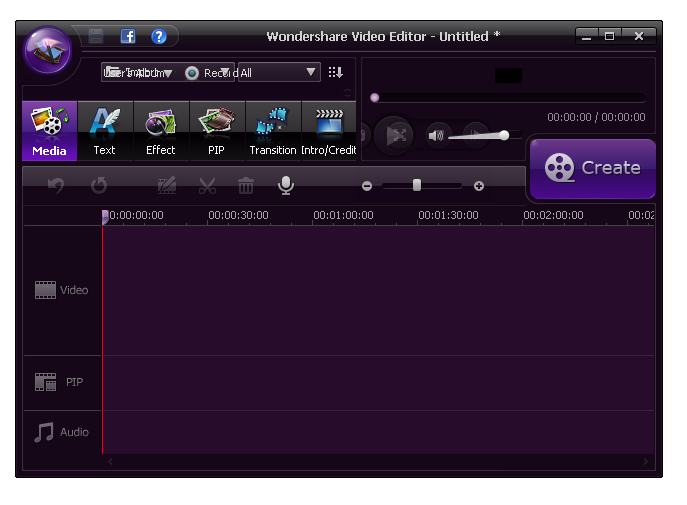Screen dimensions: 687x505
Task: Click the timeline zoom out minus icon
Action: coord(367,186)
